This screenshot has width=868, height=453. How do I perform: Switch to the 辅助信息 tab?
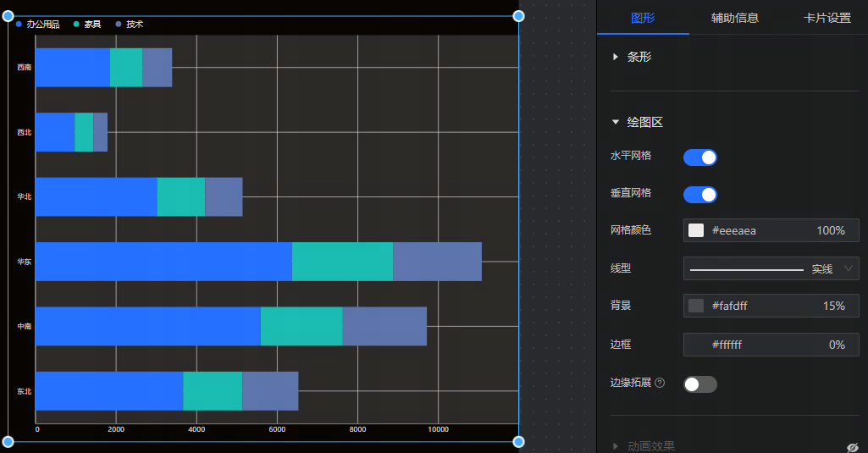(x=734, y=18)
